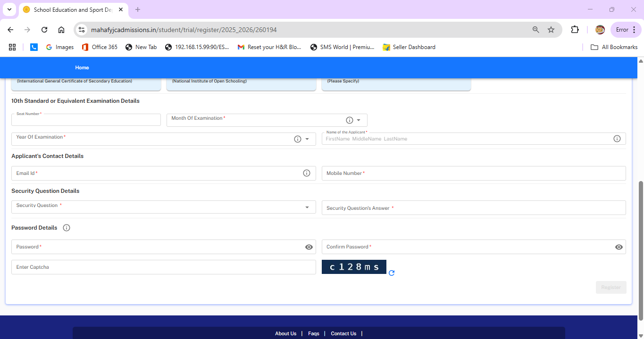
Task: Open the About Us footer link
Action: coord(286,333)
